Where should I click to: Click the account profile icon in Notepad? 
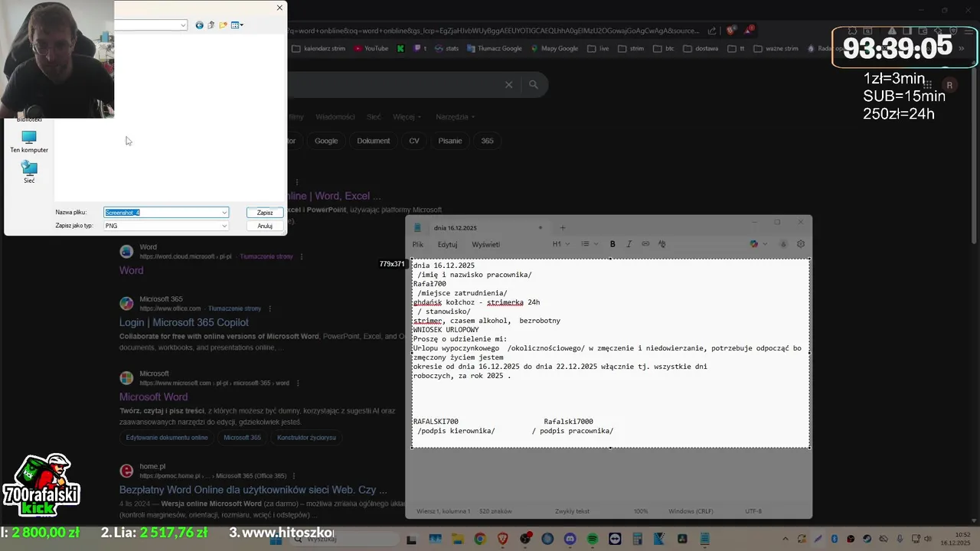(783, 244)
